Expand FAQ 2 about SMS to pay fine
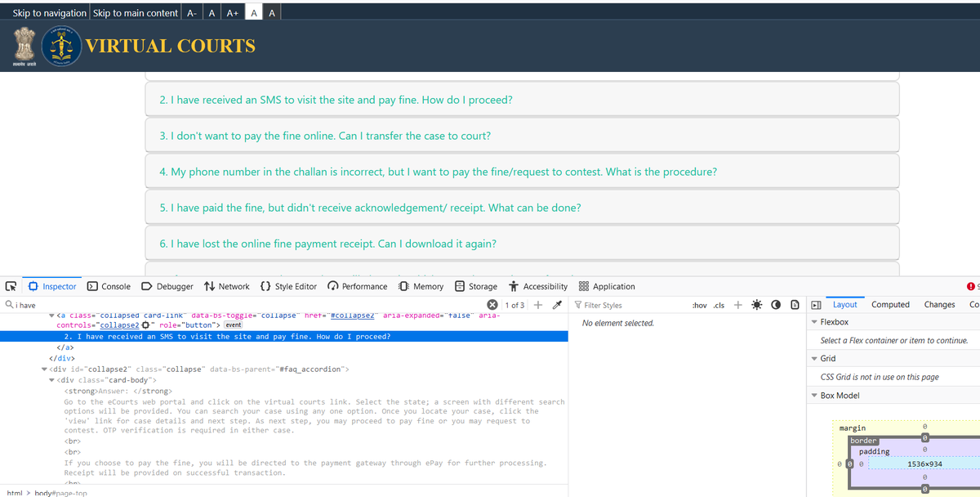This screenshot has width=980, height=497. pos(522,100)
